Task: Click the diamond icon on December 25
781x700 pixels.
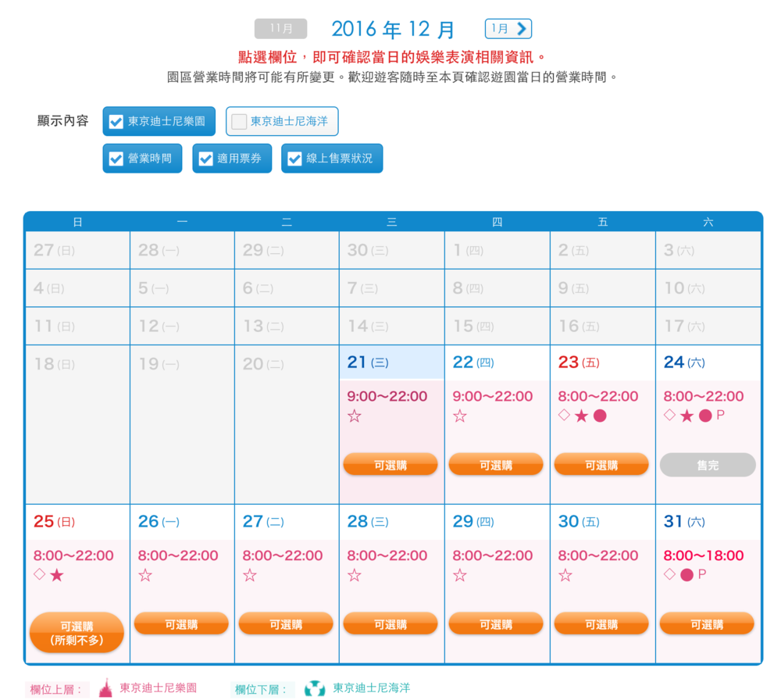Action: tap(39, 575)
